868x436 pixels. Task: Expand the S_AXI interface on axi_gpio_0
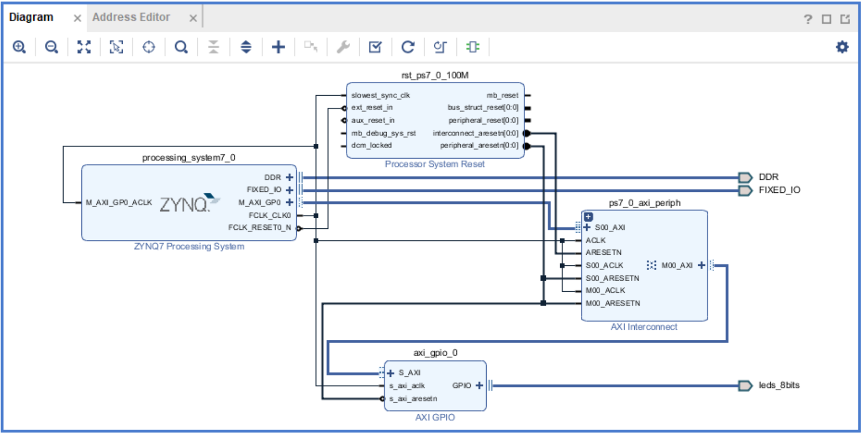pyautogui.click(x=391, y=373)
